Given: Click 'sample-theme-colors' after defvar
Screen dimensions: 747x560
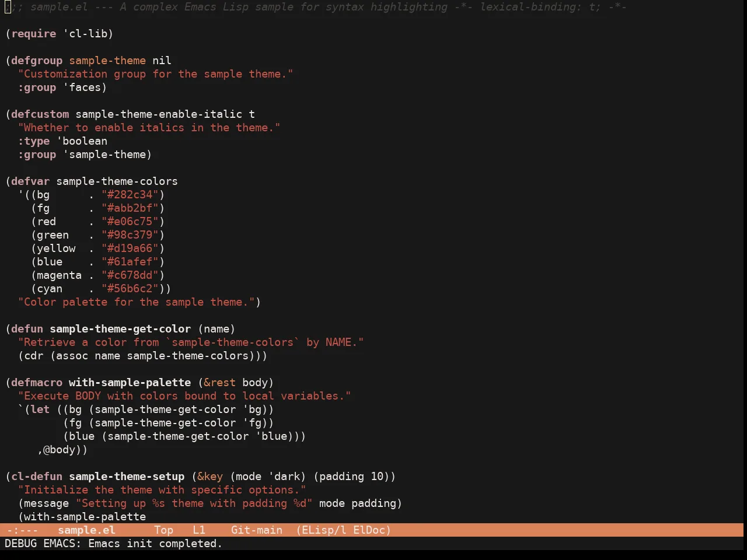Looking at the screenshot, I should click(117, 181).
